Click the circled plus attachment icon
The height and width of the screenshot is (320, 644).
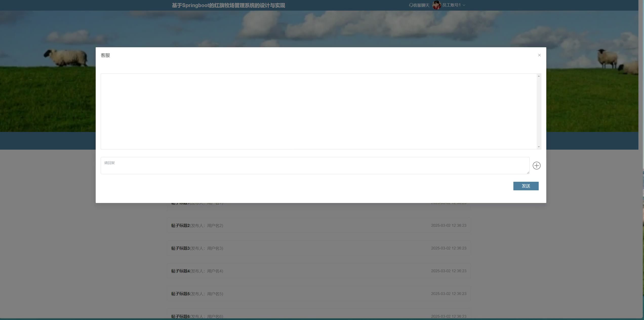[x=536, y=166]
